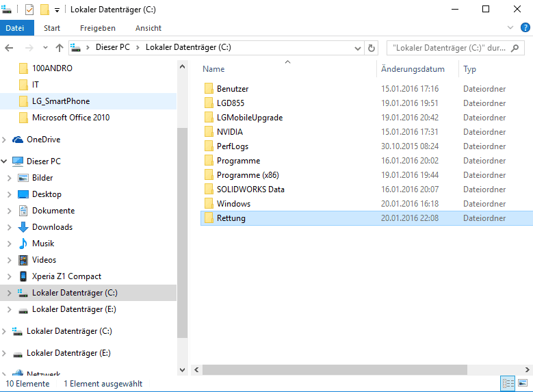Click the date 20.01.2016 22:08 cell
This screenshot has width=533, height=392.
[x=410, y=218]
